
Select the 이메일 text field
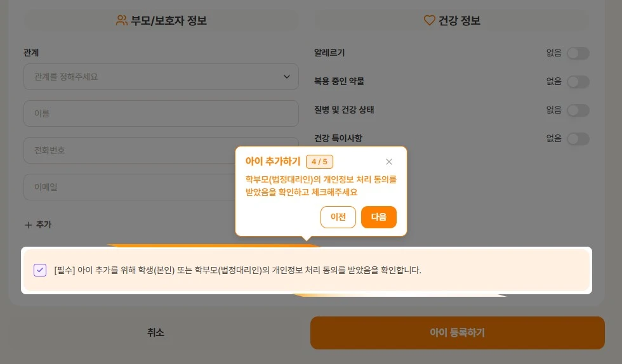pos(129,187)
